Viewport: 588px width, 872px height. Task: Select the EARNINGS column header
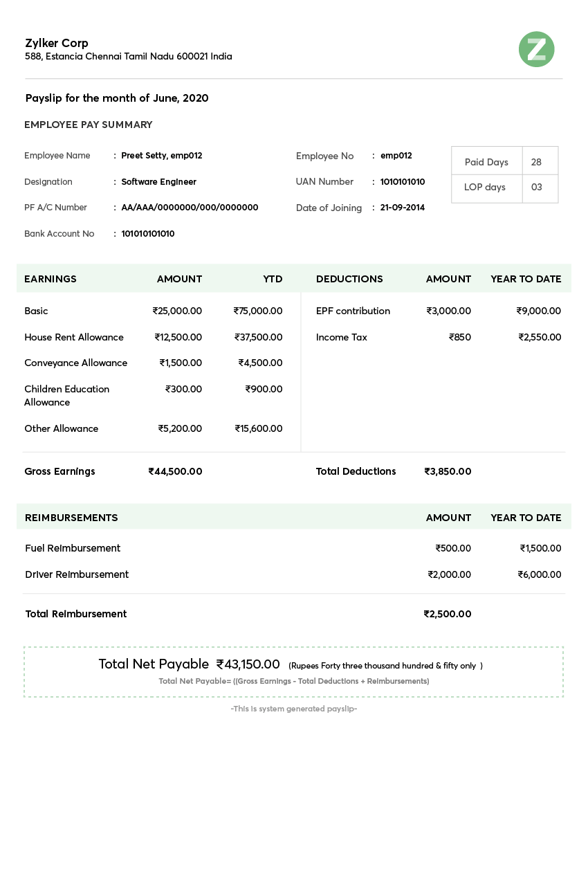tap(50, 279)
